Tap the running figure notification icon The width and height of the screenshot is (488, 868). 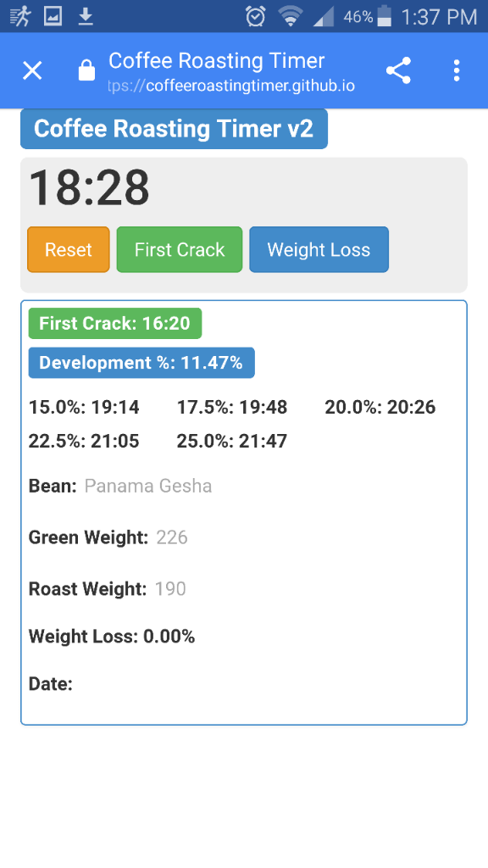[21, 17]
